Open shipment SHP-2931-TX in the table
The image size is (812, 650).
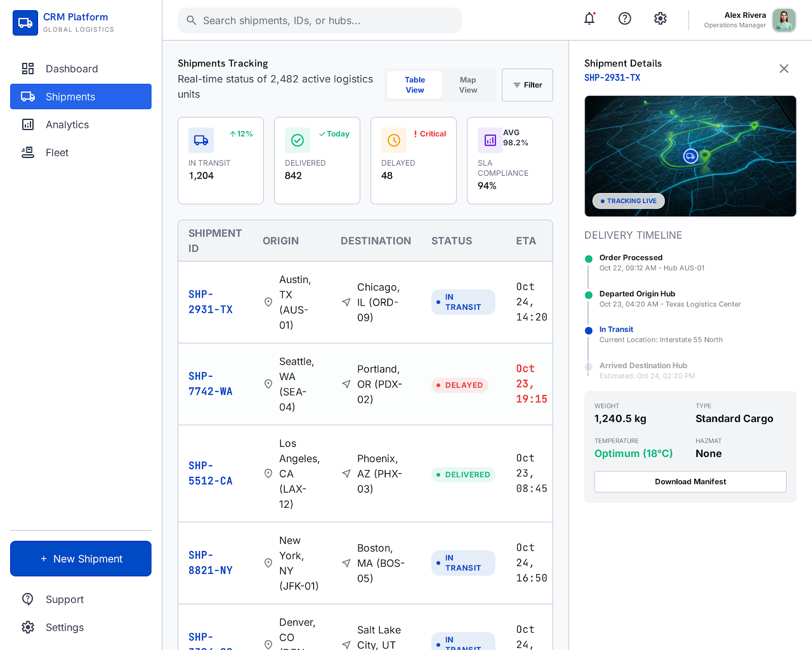[x=211, y=302]
